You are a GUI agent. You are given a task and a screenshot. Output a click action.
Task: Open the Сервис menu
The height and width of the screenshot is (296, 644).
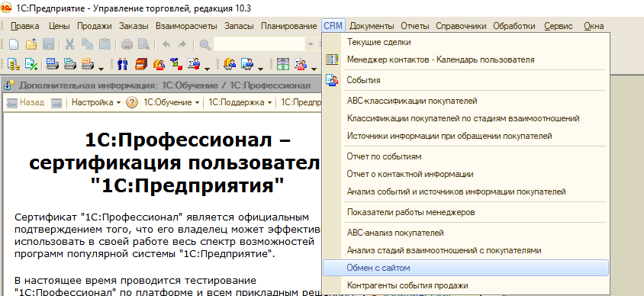[559, 26]
